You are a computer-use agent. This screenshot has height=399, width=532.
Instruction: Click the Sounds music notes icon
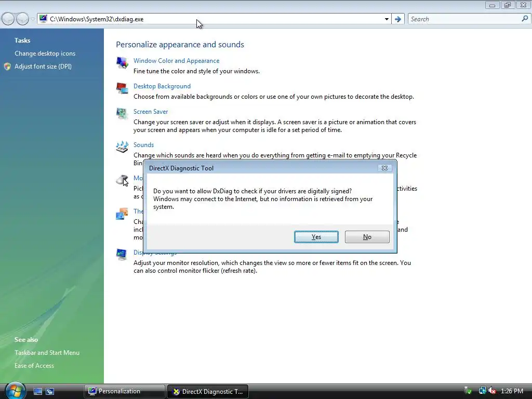click(x=122, y=147)
